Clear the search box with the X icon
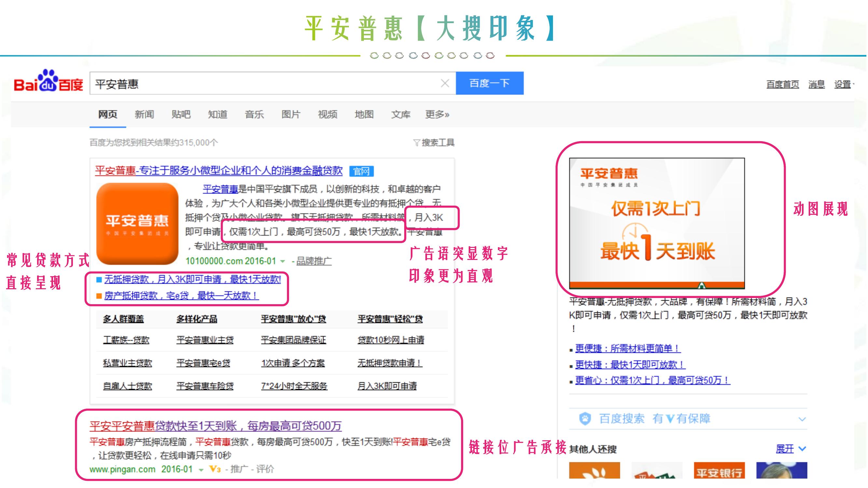Viewport: 868px width, 488px height. (445, 83)
